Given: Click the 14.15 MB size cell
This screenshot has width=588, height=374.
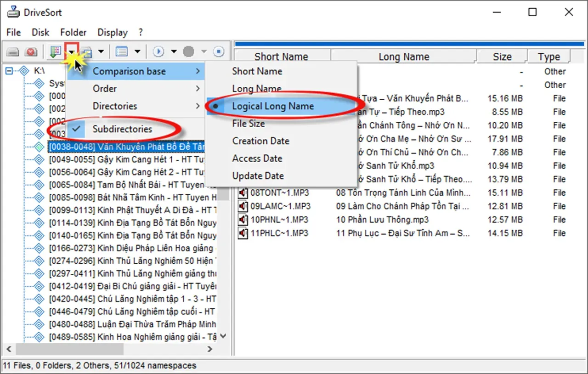Looking at the screenshot, I should [505, 233].
